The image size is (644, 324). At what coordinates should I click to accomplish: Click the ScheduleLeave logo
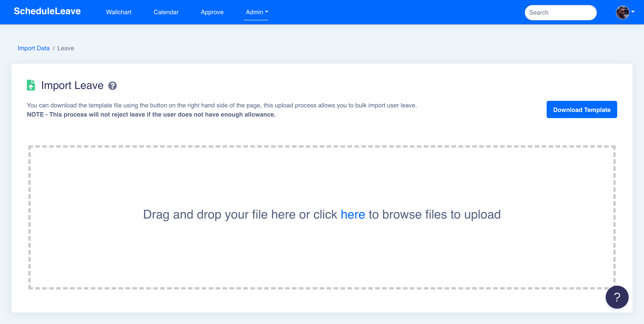coord(47,11)
